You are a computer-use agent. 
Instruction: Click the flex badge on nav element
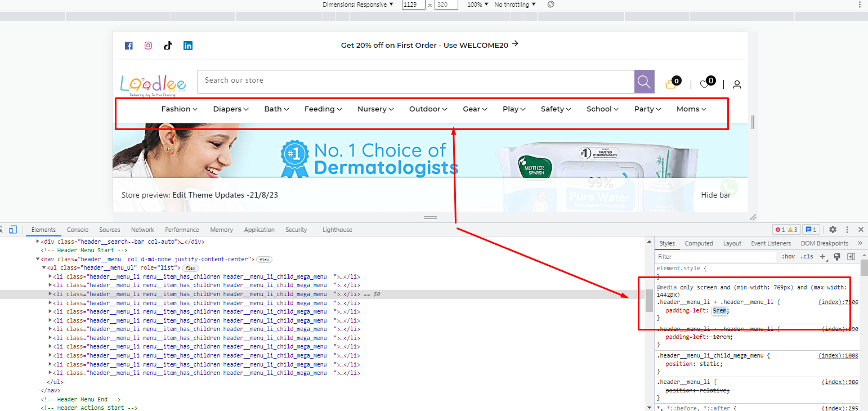pos(265,260)
